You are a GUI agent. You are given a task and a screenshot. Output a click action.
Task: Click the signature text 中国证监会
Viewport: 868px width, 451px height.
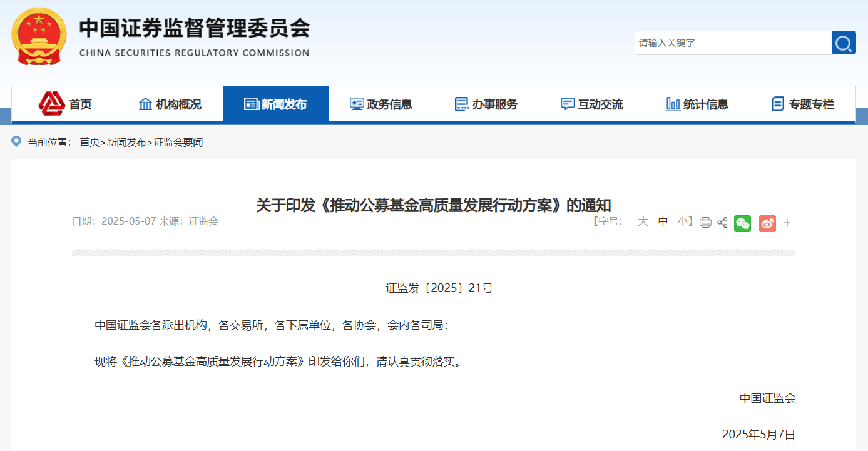click(767, 398)
